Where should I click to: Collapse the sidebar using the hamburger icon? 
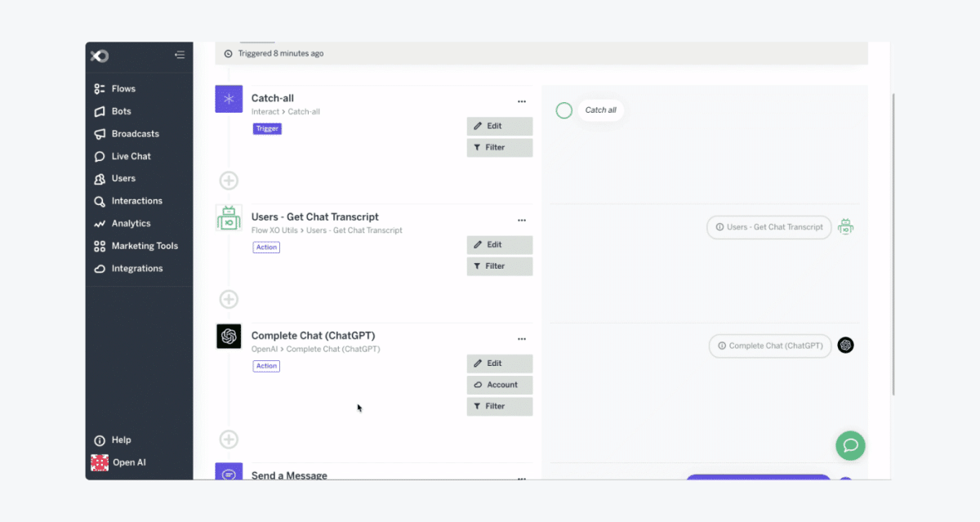[180, 55]
